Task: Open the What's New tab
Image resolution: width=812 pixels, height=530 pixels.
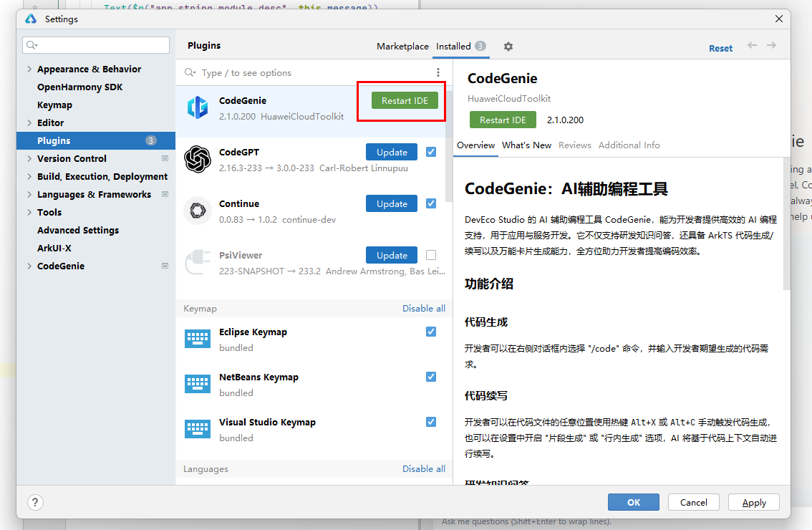Action: 526,145
